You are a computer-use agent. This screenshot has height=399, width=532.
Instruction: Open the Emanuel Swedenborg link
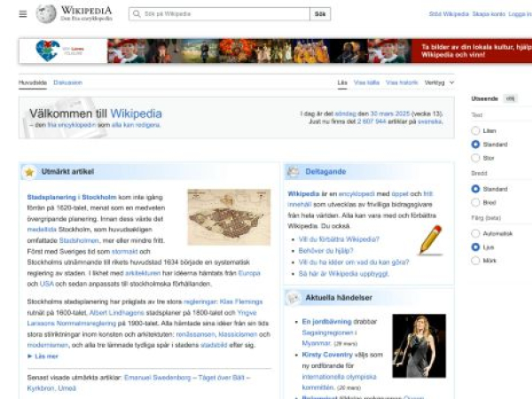click(x=158, y=378)
